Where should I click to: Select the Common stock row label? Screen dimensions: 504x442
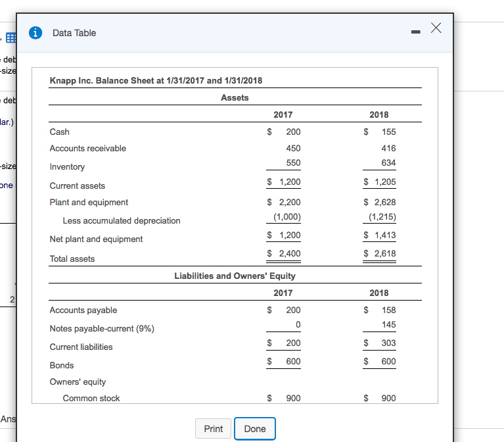click(91, 398)
